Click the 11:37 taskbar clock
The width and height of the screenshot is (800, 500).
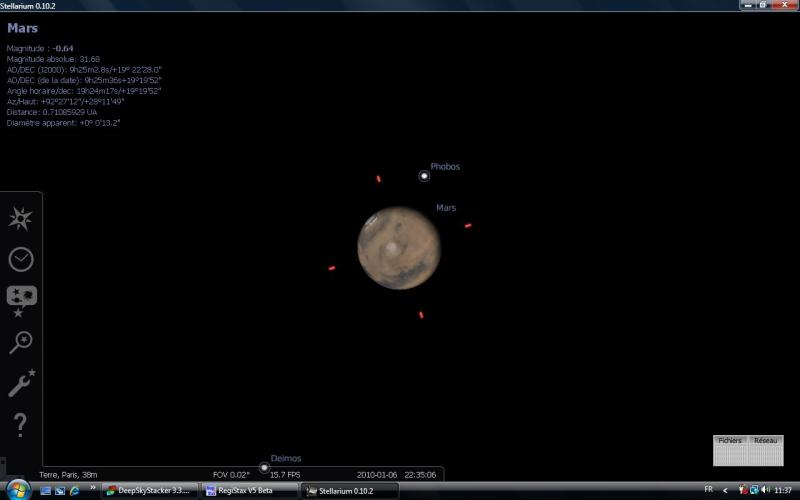783,490
